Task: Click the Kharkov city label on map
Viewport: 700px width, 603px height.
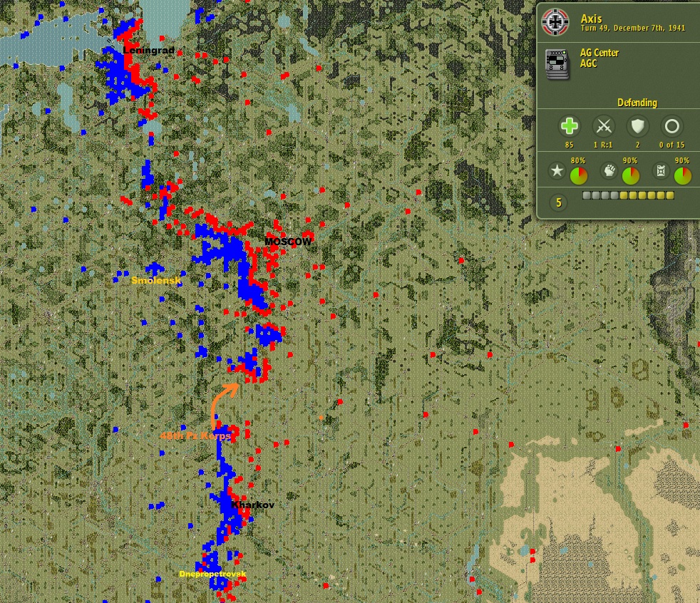Action: point(252,505)
